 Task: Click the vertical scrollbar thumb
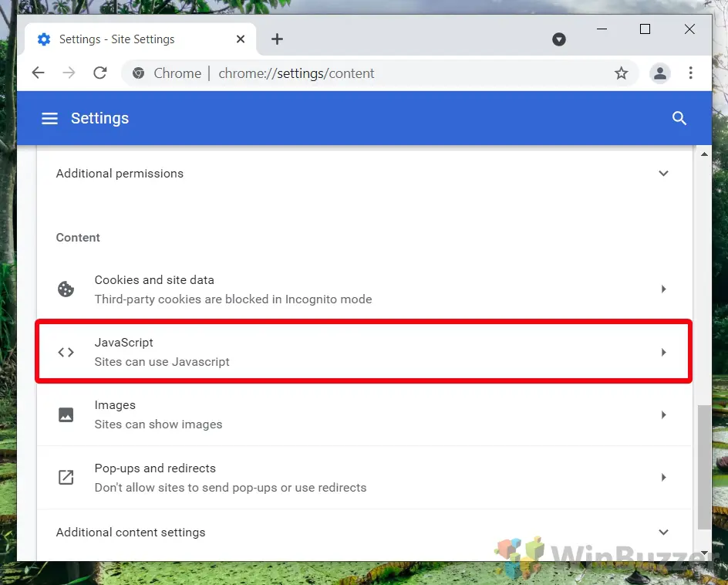coord(704,466)
